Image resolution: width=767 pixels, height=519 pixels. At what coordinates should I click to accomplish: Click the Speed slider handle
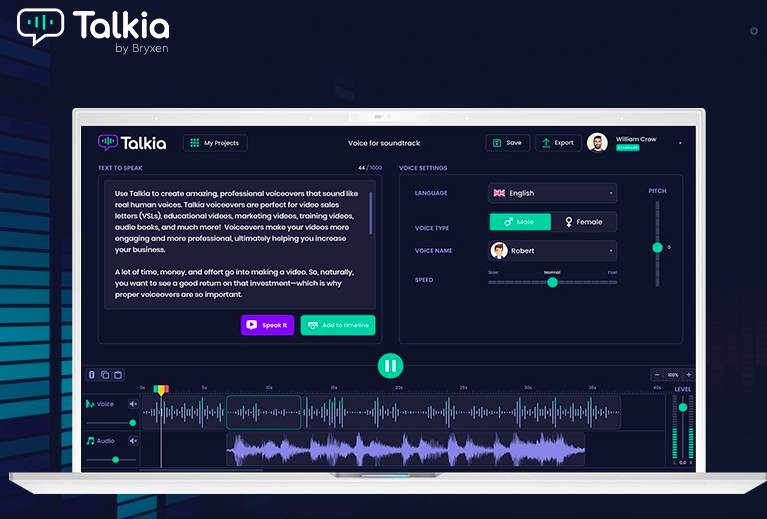click(552, 282)
